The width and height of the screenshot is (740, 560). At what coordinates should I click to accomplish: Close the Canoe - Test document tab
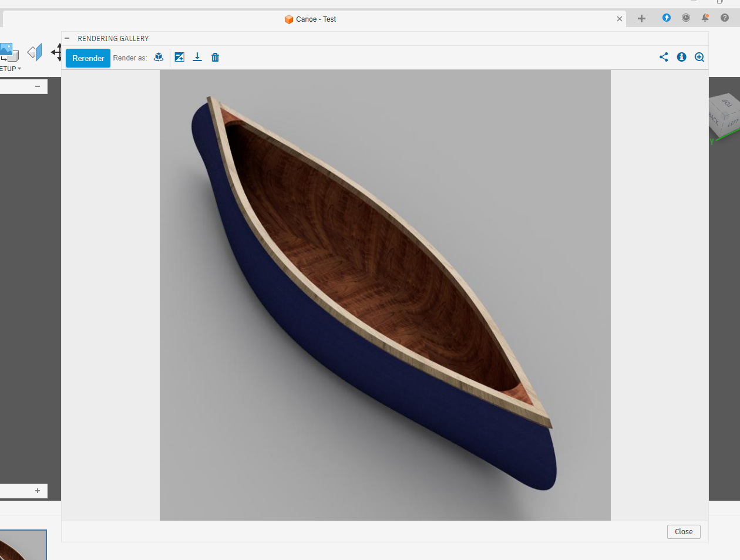pyautogui.click(x=619, y=19)
